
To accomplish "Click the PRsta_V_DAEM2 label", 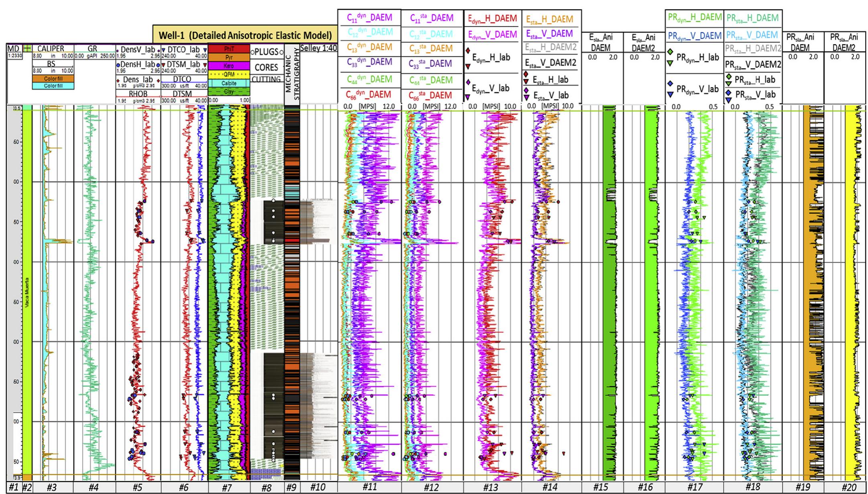I will pos(754,64).
